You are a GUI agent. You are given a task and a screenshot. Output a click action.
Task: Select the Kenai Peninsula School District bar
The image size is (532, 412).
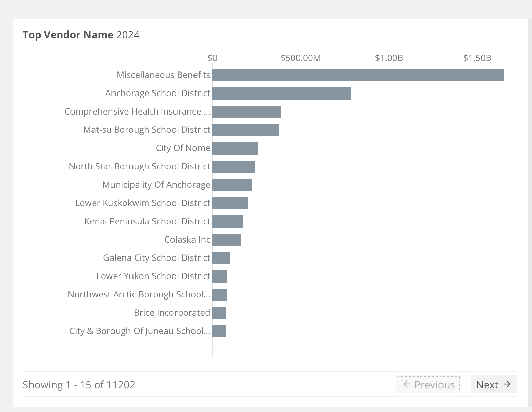pos(228,222)
